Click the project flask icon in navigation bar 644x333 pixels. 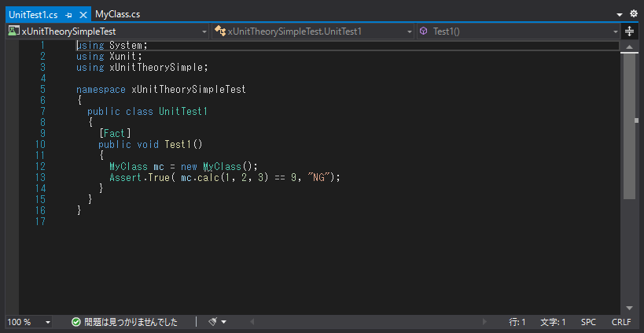14,31
